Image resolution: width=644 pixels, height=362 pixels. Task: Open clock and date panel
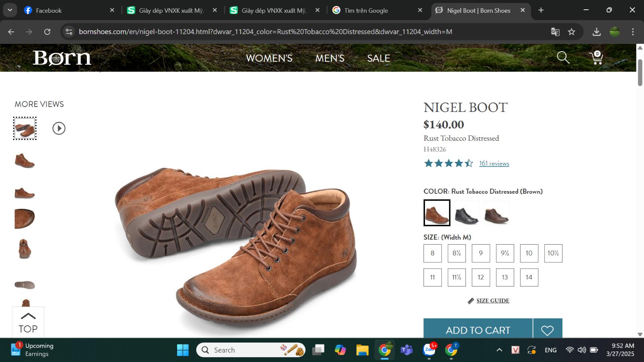pyautogui.click(x=620, y=350)
